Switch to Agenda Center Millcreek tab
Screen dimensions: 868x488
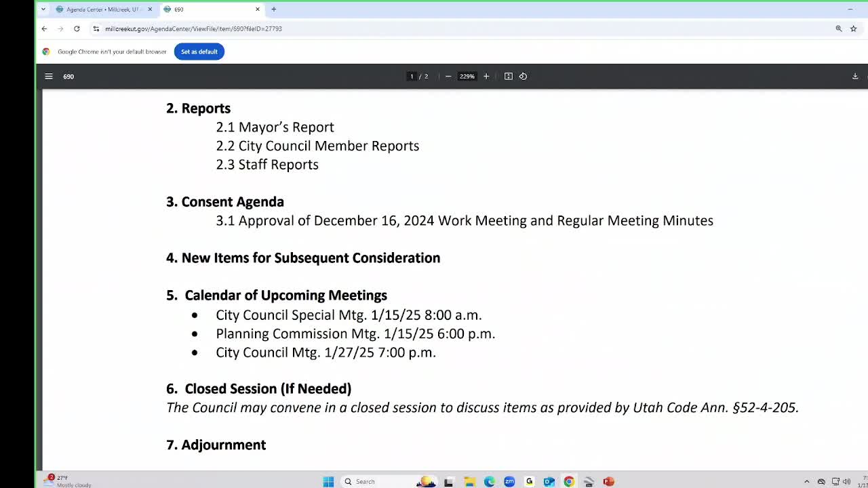(x=104, y=9)
